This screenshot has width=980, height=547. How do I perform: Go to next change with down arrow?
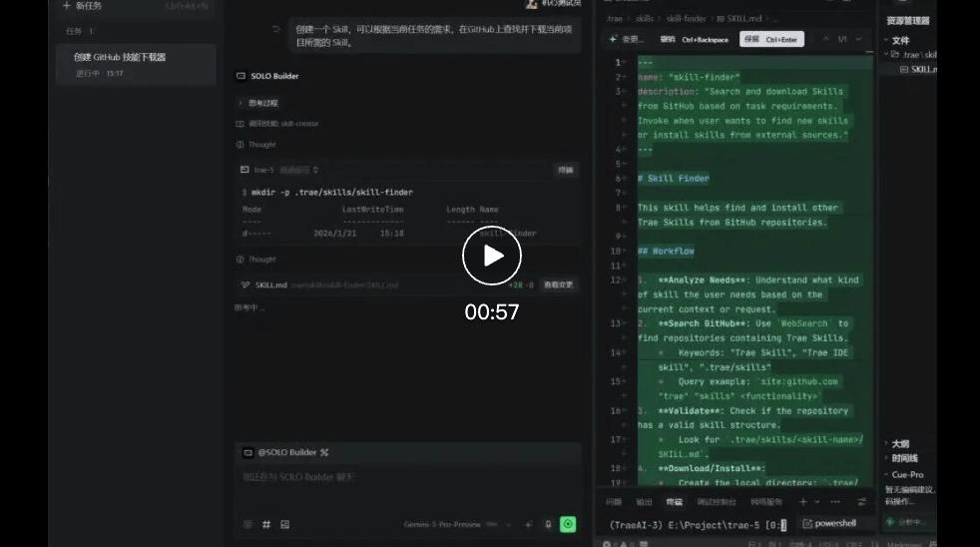pos(859,39)
